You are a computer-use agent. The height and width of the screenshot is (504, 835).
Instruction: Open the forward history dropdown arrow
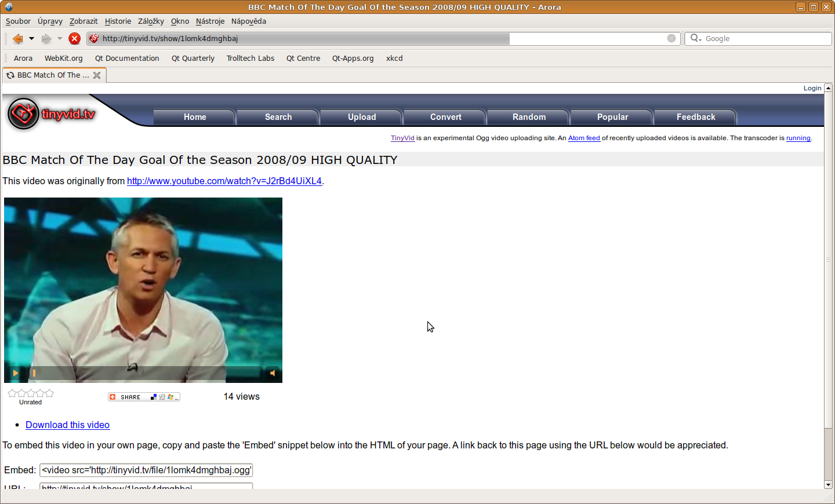60,39
